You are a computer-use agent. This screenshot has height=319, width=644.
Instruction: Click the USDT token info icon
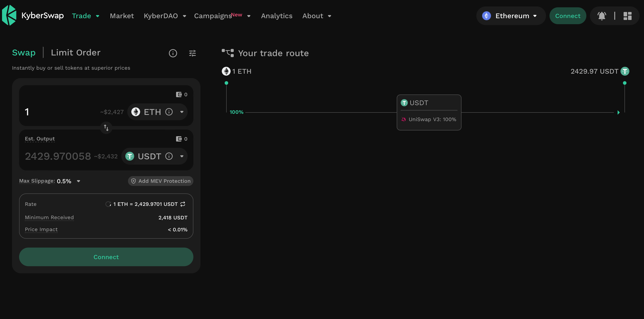(x=169, y=156)
